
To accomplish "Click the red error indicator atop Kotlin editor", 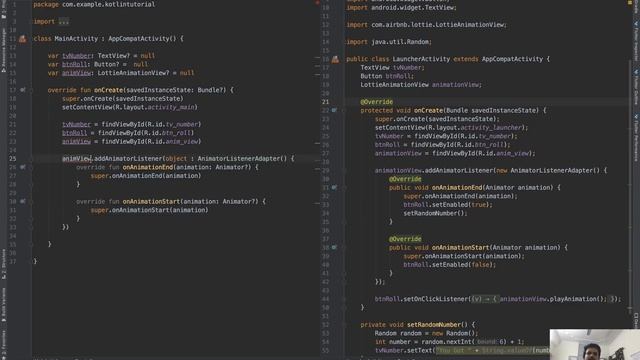I will pyautogui.click(x=318, y=2).
